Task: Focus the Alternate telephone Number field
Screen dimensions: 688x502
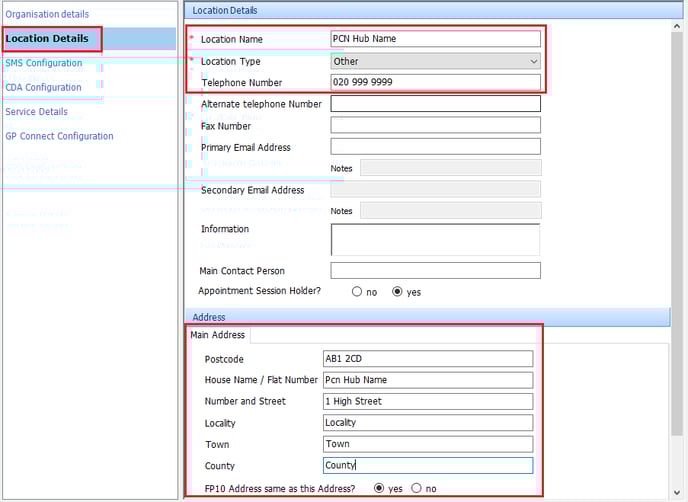Action: tap(435, 104)
